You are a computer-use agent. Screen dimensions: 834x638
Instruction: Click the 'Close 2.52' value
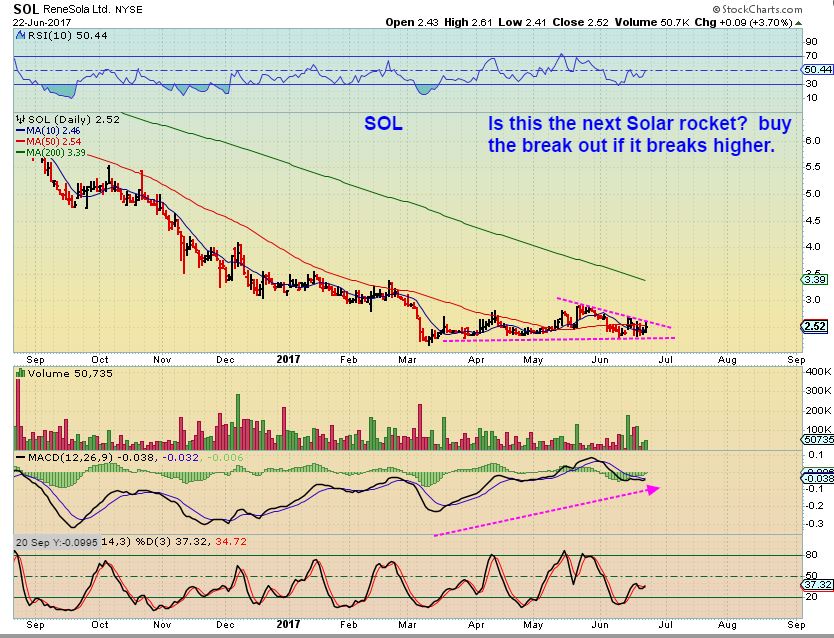[580, 22]
